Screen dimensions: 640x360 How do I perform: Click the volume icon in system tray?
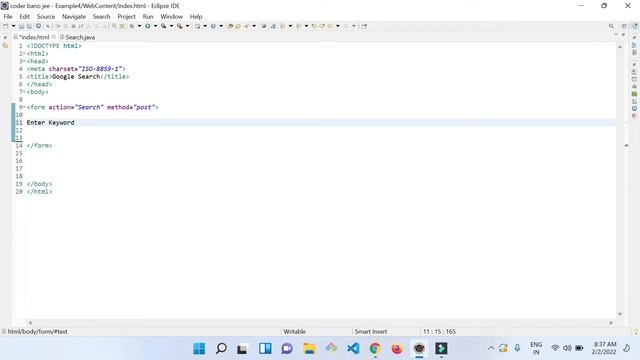coord(567,348)
